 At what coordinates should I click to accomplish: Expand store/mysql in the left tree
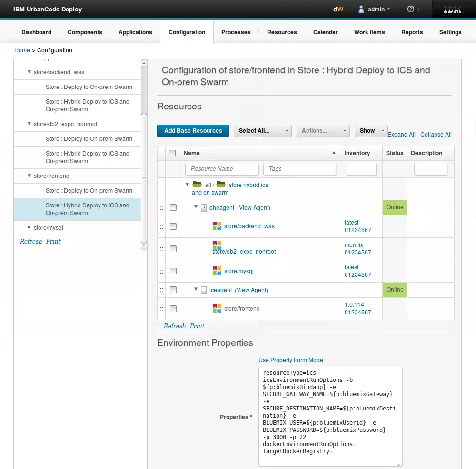point(29,227)
